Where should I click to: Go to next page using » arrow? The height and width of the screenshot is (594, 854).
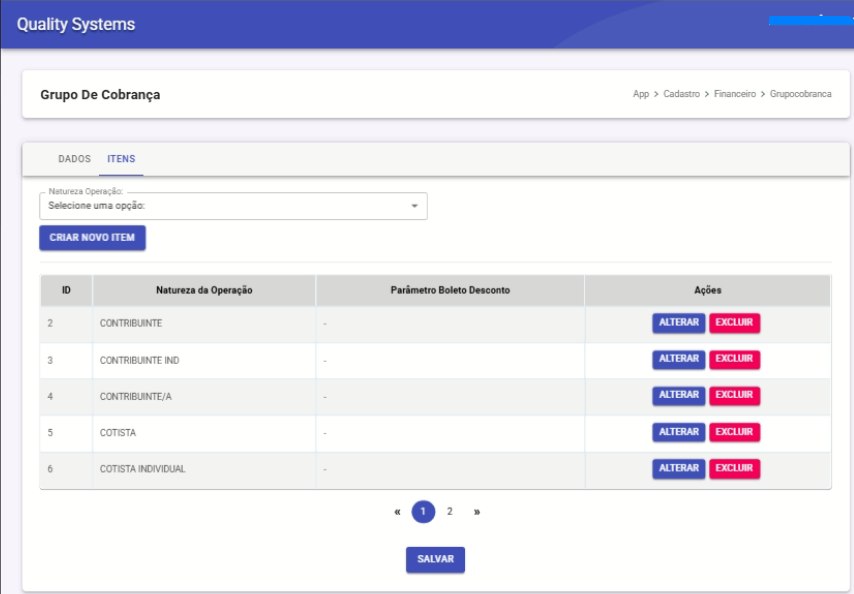pos(477,512)
